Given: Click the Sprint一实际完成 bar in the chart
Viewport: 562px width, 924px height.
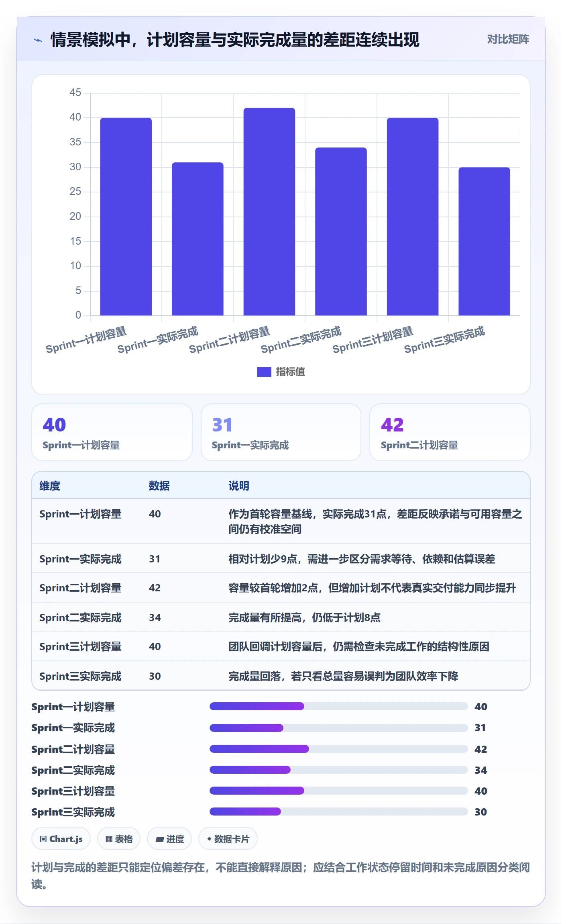Looking at the screenshot, I should click(x=198, y=239).
